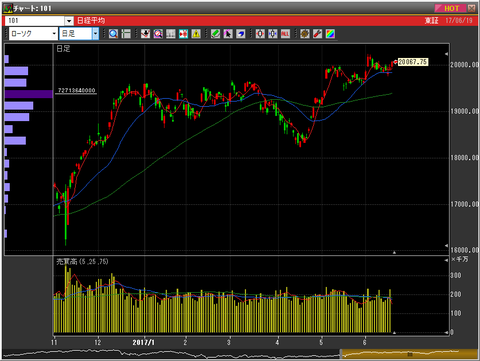Click the magnifier zoom icon in toolbar
Image resolution: width=480 pixels, height=361 pixels.
coord(113,34)
